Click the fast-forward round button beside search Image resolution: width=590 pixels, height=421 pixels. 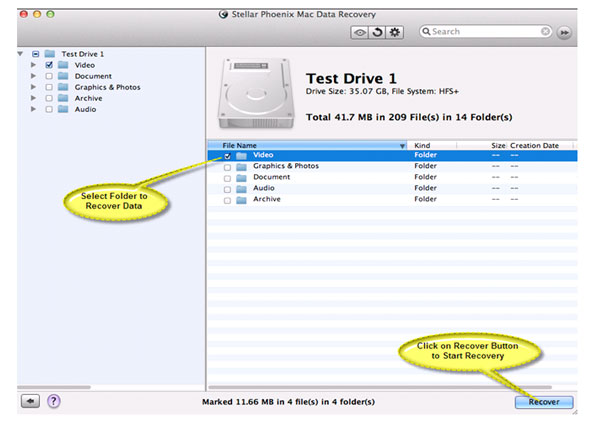coord(564,32)
